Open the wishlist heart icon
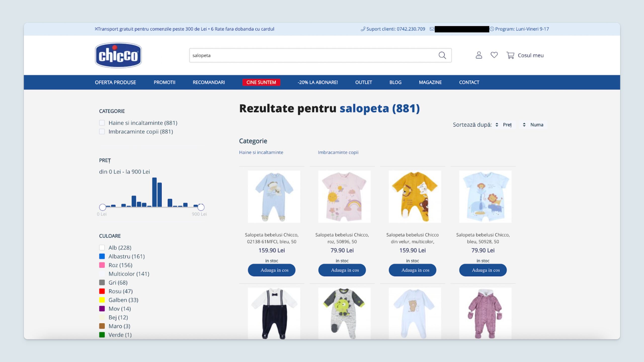Image resolution: width=644 pixels, height=362 pixels. pos(494,55)
